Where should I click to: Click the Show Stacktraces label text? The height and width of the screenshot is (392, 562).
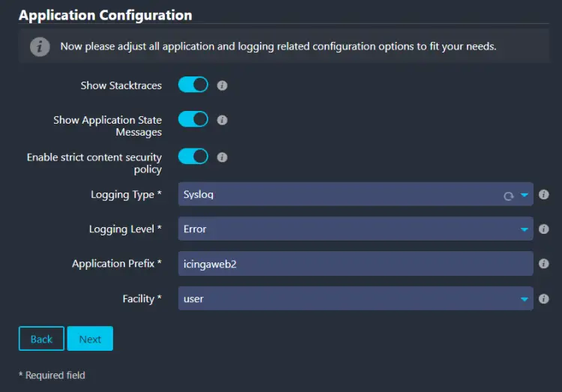click(121, 85)
